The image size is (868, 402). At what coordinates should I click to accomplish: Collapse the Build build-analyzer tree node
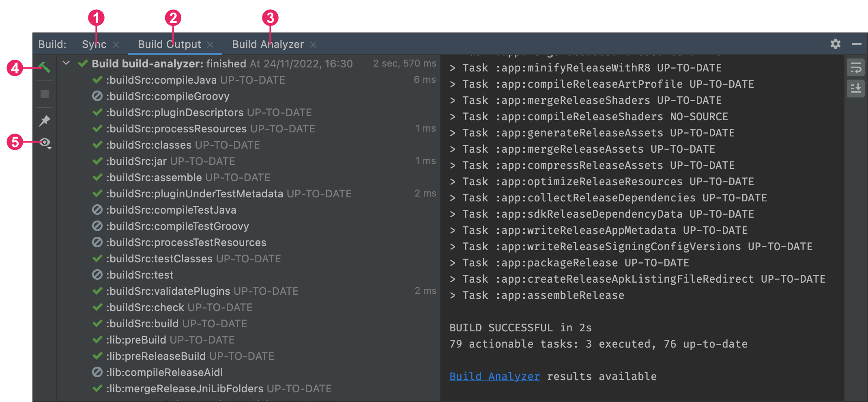pyautogui.click(x=66, y=63)
